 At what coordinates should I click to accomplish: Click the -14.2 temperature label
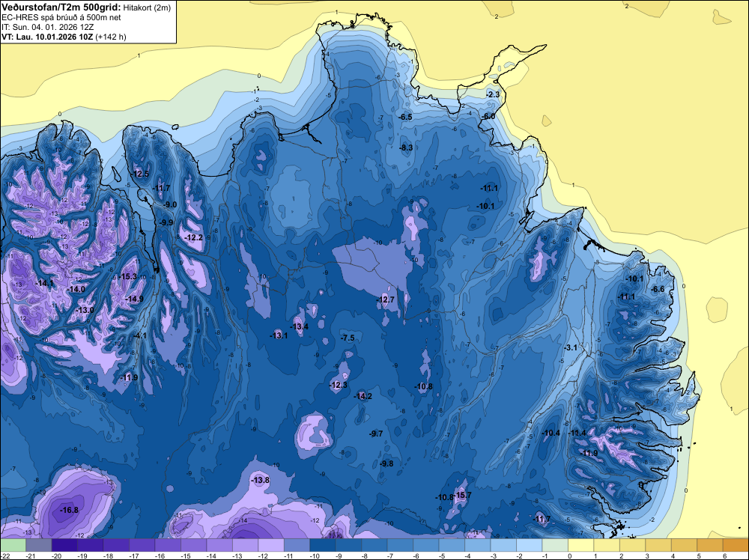tap(363, 396)
